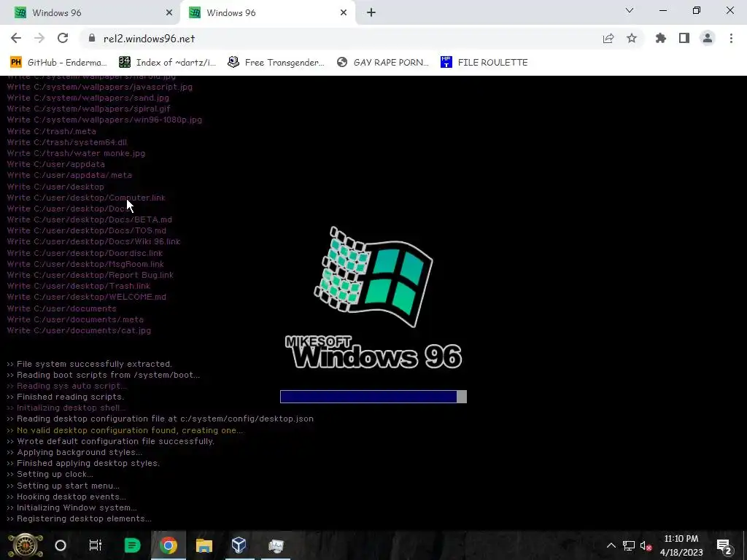Click 'Applying background styles...' log line
This screenshot has height=560, width=747.
tap(74, 452)
